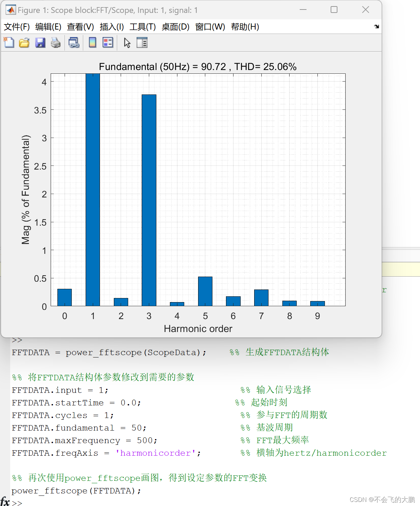
Task: Expand the 插入(I) menu options
Action: point(111,27)
